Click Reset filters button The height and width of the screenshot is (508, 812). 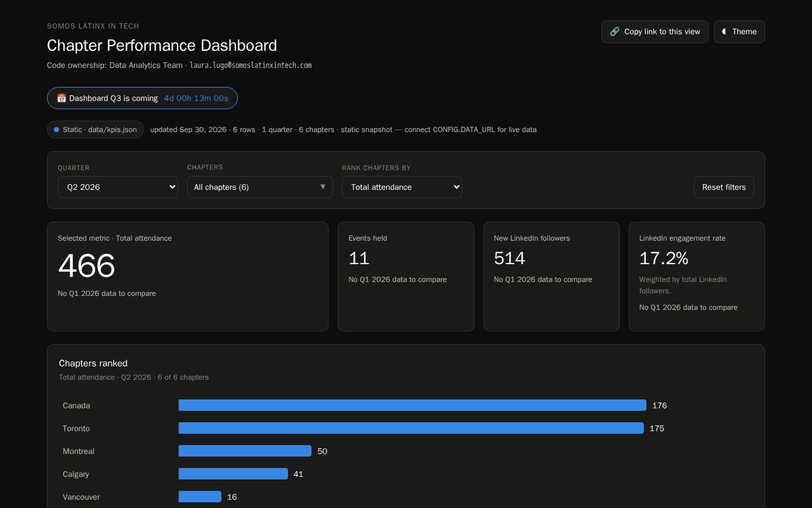pos(724,187)
